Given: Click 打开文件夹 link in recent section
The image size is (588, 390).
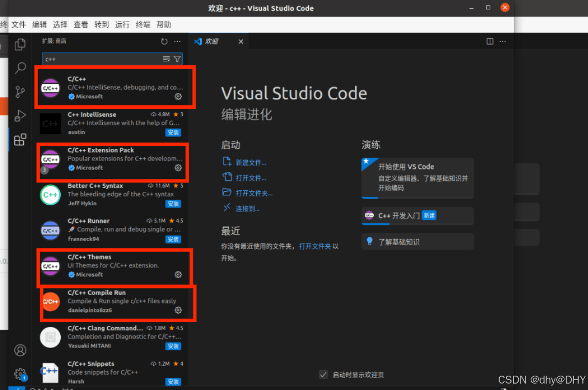Looking at the screenshot, I should [x=315, y=246].
